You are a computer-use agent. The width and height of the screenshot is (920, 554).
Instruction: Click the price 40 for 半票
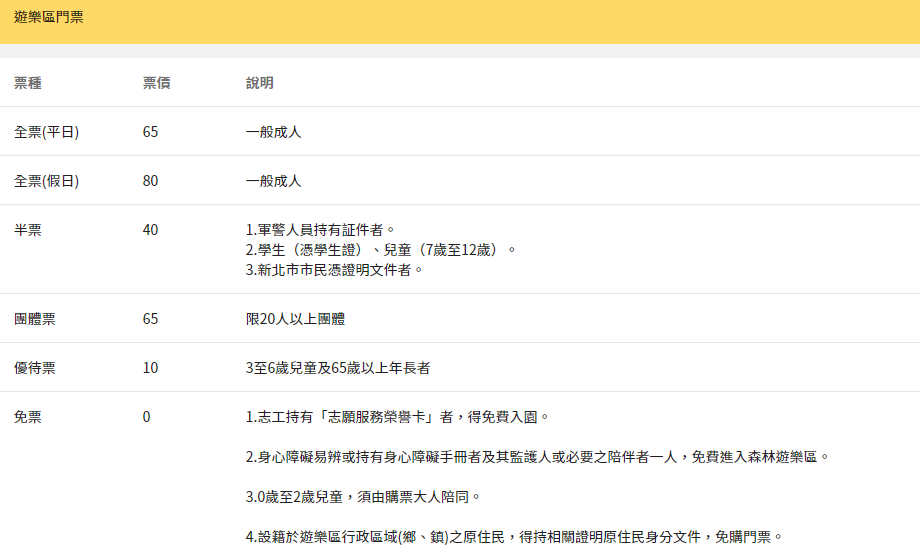coord(150,230)
